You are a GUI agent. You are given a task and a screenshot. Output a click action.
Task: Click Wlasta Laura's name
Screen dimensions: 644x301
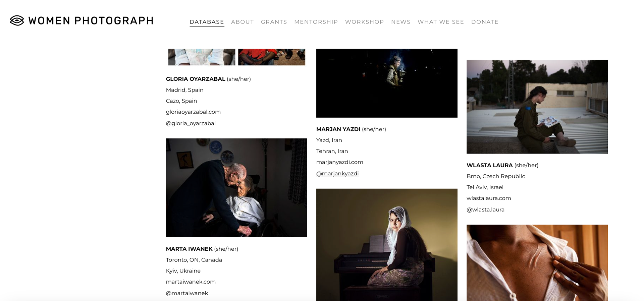pyautogui.click(x=490, y=165)
